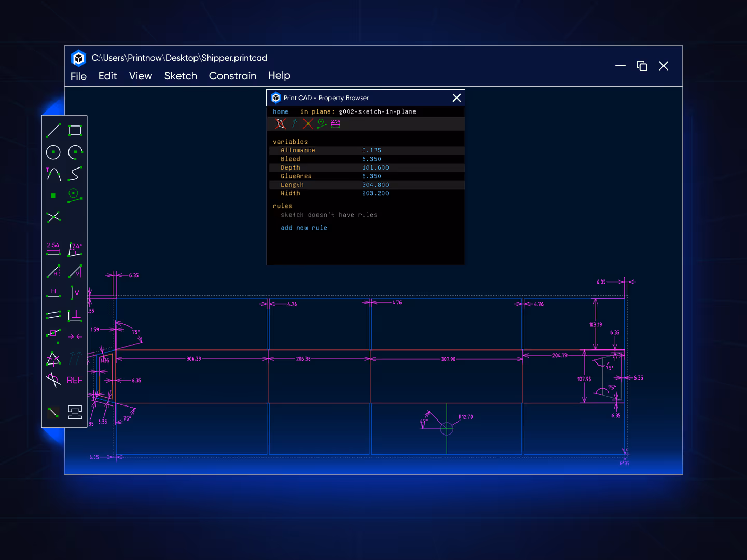This screenshot has width=747, height=560.
Task: Open the Sketch menu
Action: pyautogui.click(x=181, y=76)
